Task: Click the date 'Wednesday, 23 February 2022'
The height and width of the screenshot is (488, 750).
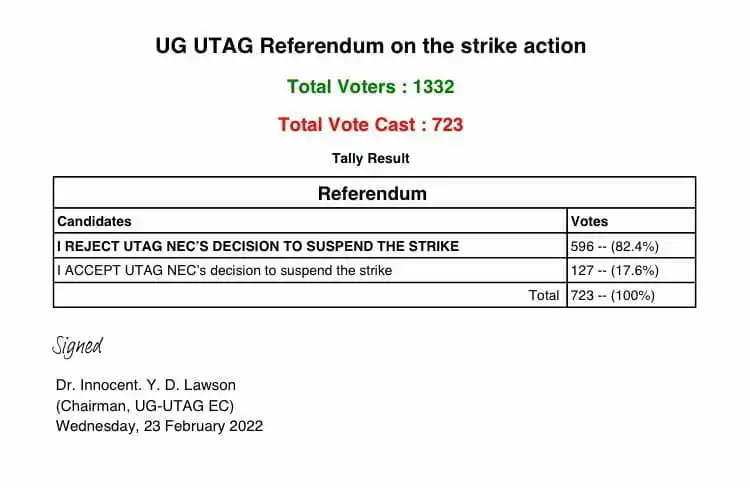Action: pos(160,425)
